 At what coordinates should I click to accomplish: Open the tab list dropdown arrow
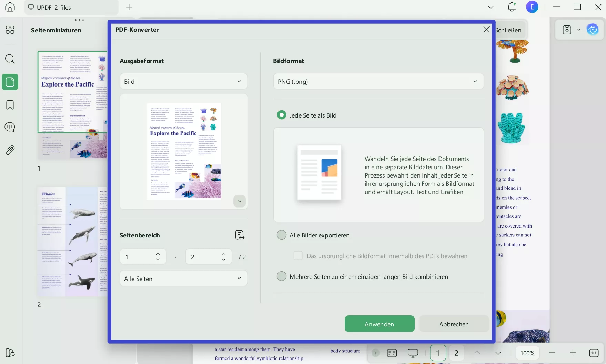[x=491, y=7]
